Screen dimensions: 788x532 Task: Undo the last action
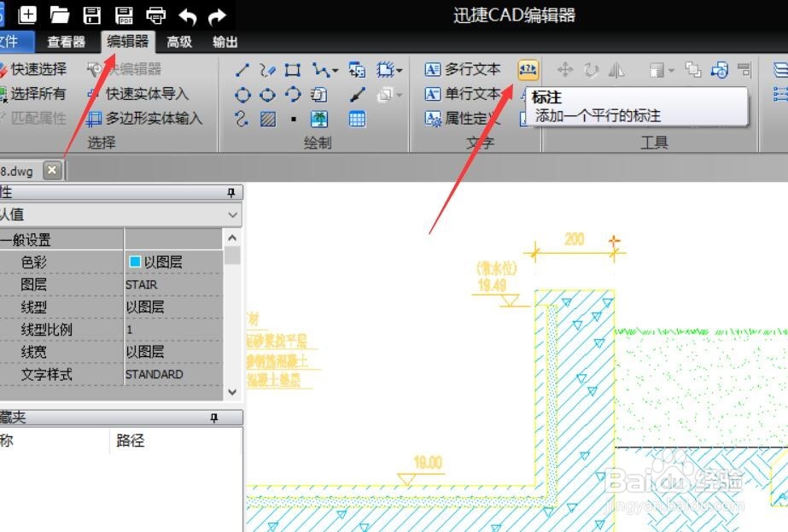coord(188,16)
